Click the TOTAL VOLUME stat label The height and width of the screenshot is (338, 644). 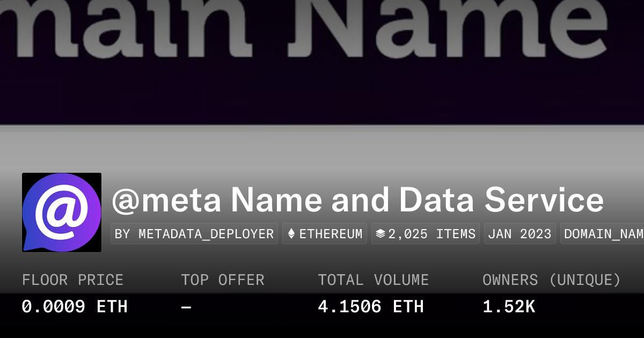click(x=373, y=280)
